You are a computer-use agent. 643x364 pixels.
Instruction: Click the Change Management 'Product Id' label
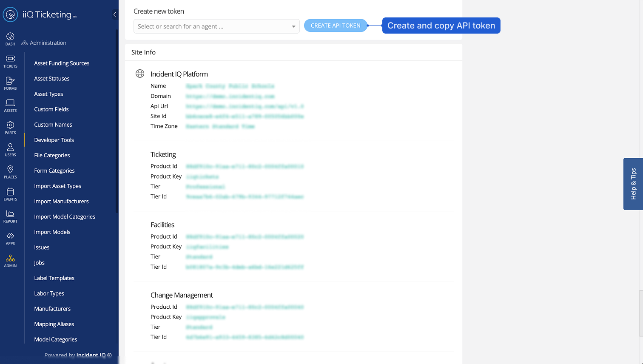[164, 307]
